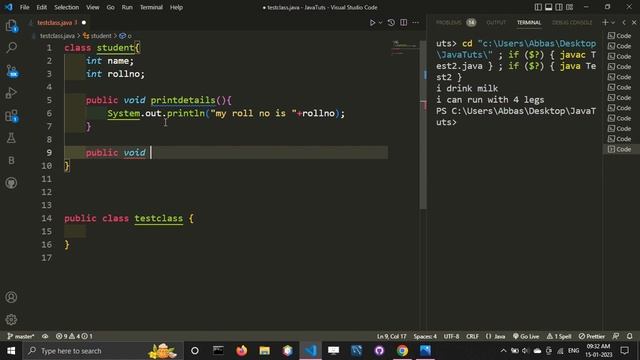Image resolution: width=640 pixels, height=360 pixels.
Task: Click the editor vertical scrollbar
Action: tap(423, 124)
